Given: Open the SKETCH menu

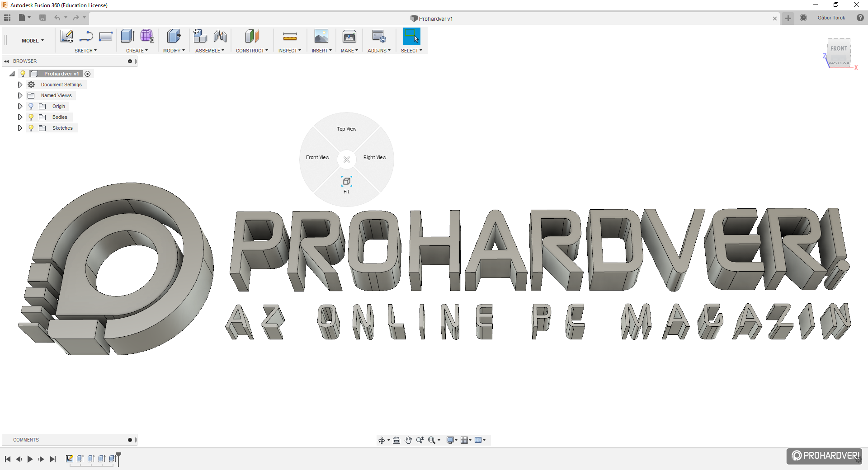Looking at the screenshot, I should 85,51.
